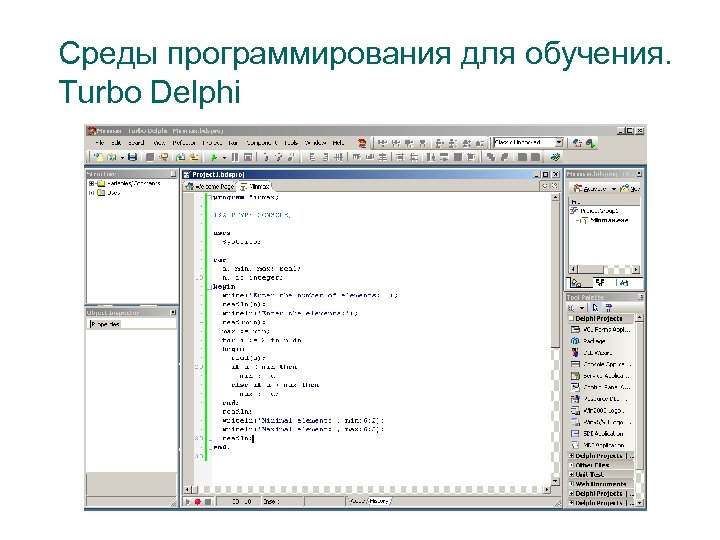Expand Other Files palette category
The image size is (720, 540).
tap(572, 465)
